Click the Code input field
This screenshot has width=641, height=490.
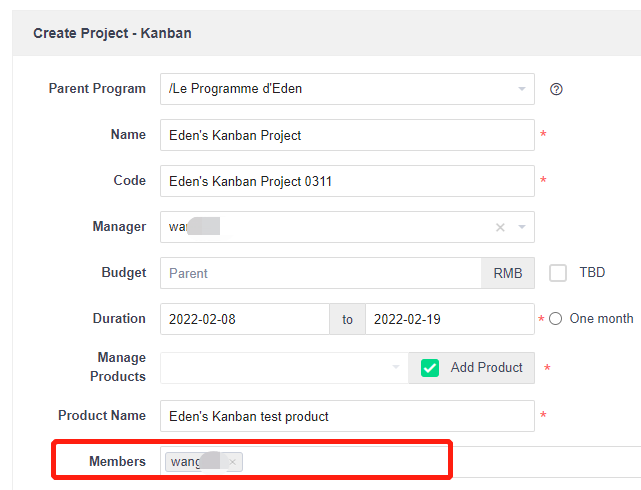coord(346,181)
